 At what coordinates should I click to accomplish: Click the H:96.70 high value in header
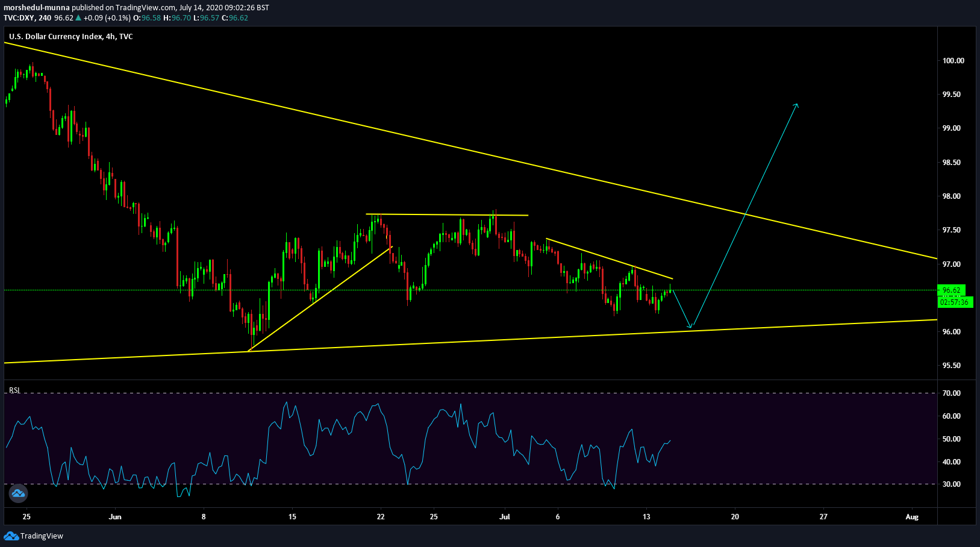[x=177, y=18]
